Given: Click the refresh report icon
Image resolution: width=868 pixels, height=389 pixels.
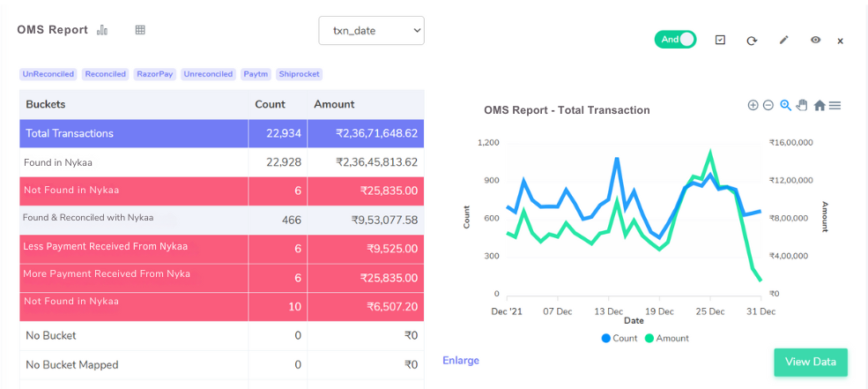Looking at the screenshot, I should (x=752, y=41).
